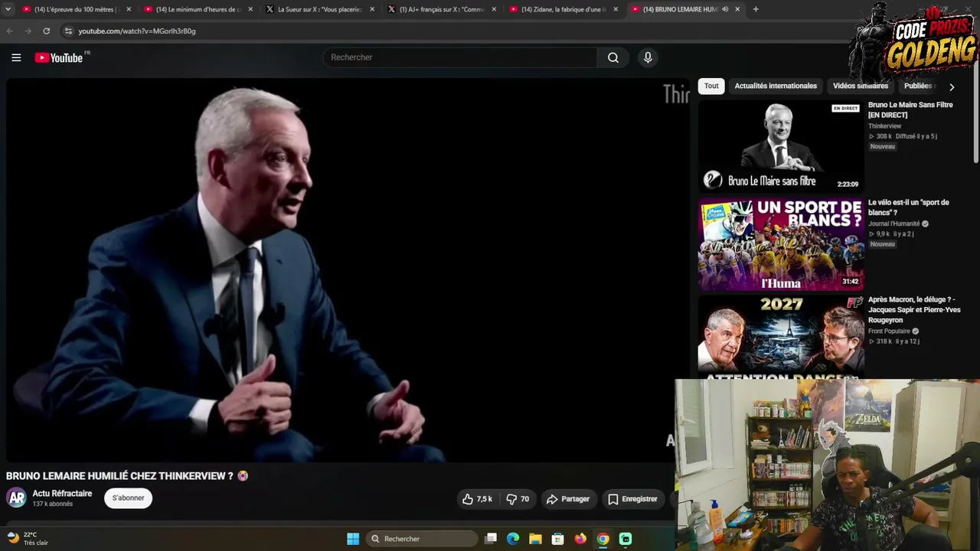Open 'Le vélo est-il un sport de blancs ?' title
980x551 pixels.
tap(908, 207)
